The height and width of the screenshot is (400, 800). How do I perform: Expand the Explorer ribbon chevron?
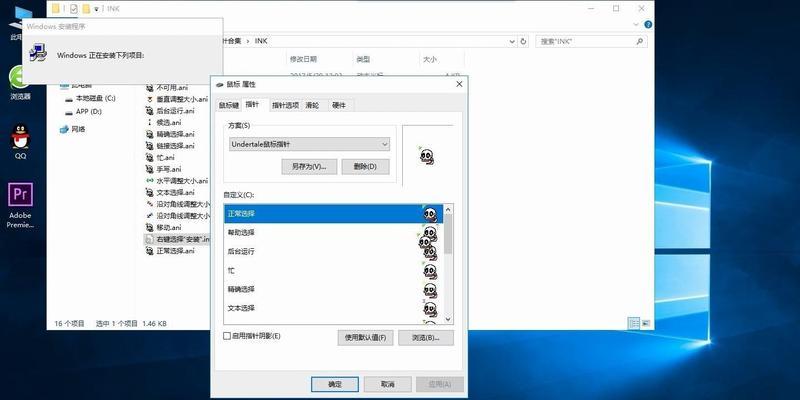[x=636, y=24]
